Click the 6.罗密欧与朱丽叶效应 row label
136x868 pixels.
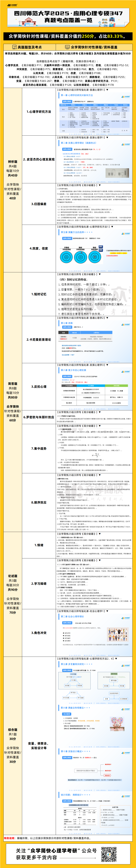tap(39, 417)
